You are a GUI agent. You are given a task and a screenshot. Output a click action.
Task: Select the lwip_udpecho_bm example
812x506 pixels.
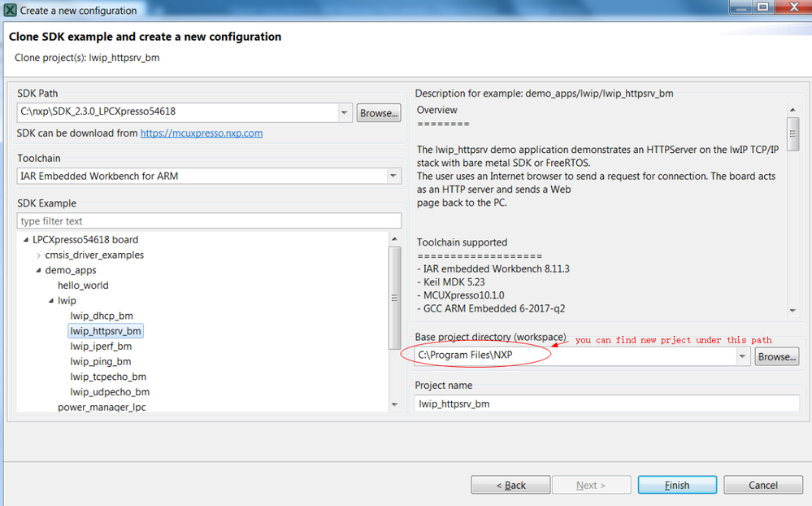click(110, 392)
